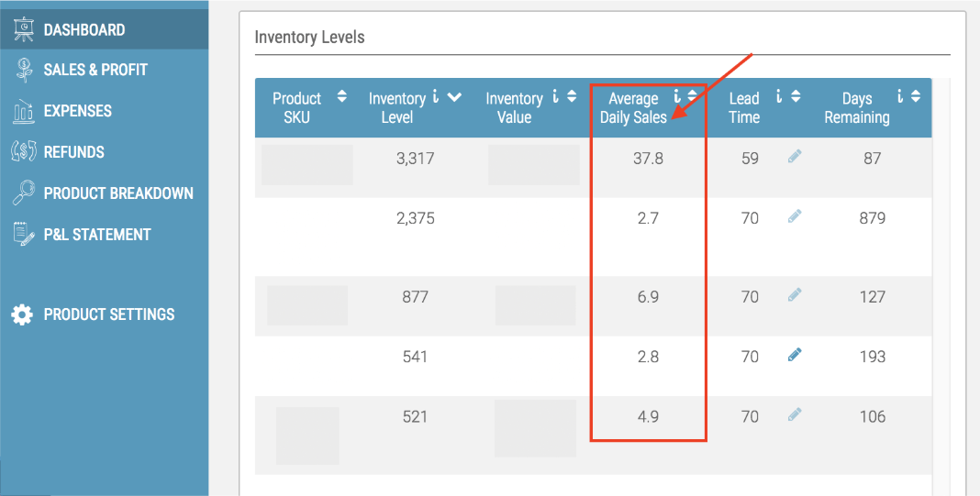
Task: Show info tooltip for Inventory Level
Action: point(436,97)
